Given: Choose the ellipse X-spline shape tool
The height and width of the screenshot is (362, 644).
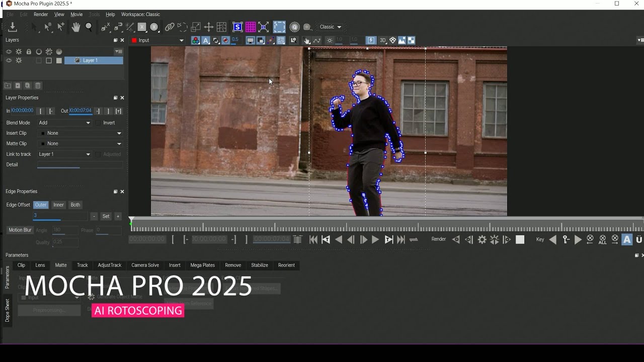Looking at the screenshot, I should [154, 27].
